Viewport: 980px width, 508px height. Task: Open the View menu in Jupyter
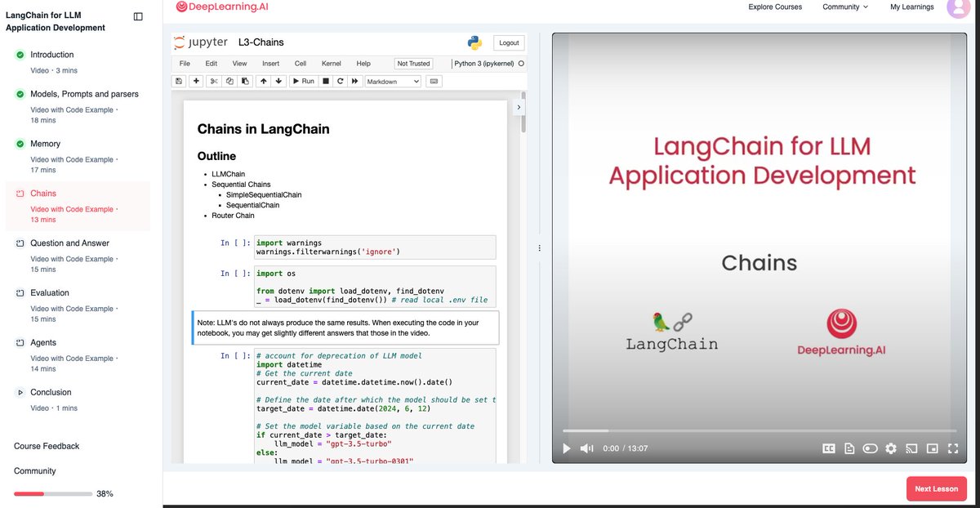[239, 63]
